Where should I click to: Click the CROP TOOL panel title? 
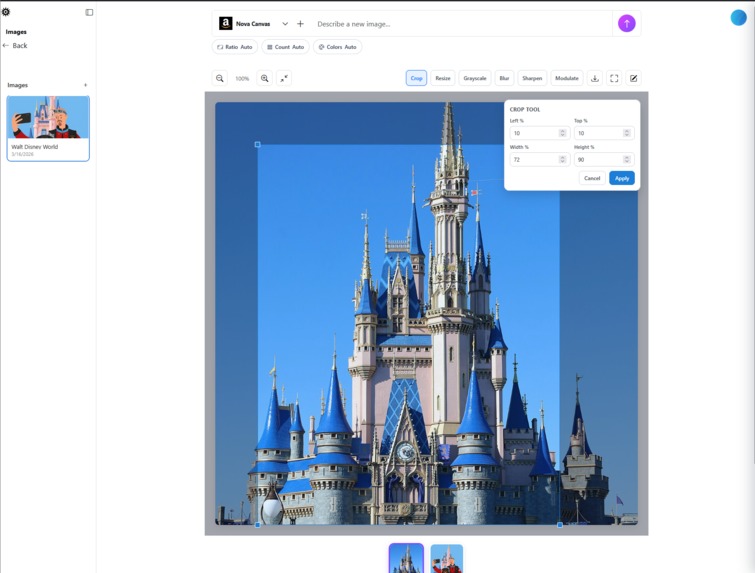pyautogui.click(x=525, y=109)
